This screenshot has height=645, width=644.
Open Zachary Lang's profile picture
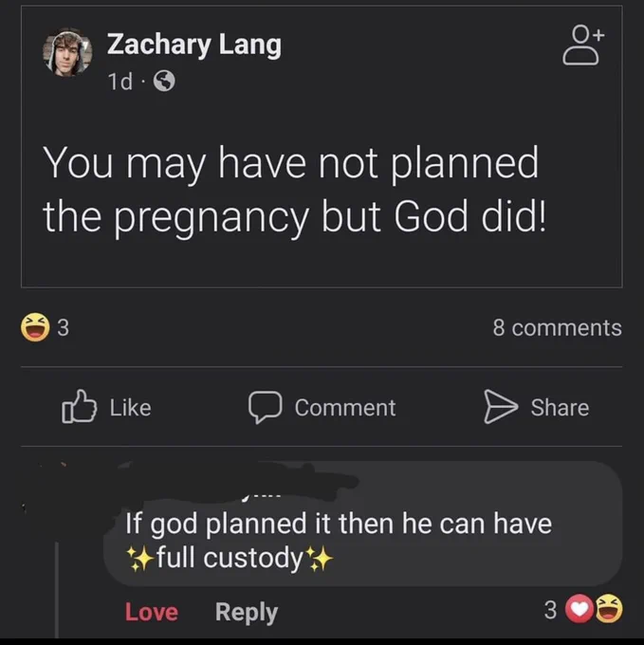[67, 53]
